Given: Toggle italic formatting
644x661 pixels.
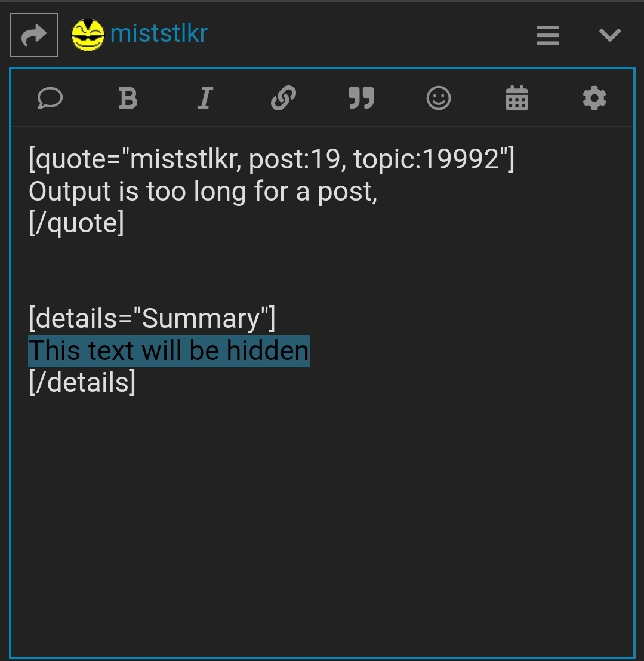Looking at the screenshot, I should [205, 98].
